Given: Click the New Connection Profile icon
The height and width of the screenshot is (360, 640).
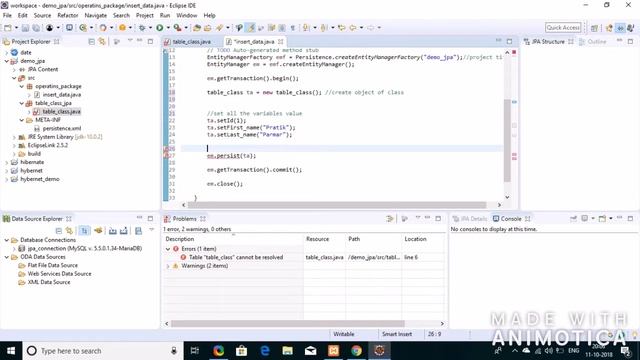Looking at the screenshot, I should (98, 231).
